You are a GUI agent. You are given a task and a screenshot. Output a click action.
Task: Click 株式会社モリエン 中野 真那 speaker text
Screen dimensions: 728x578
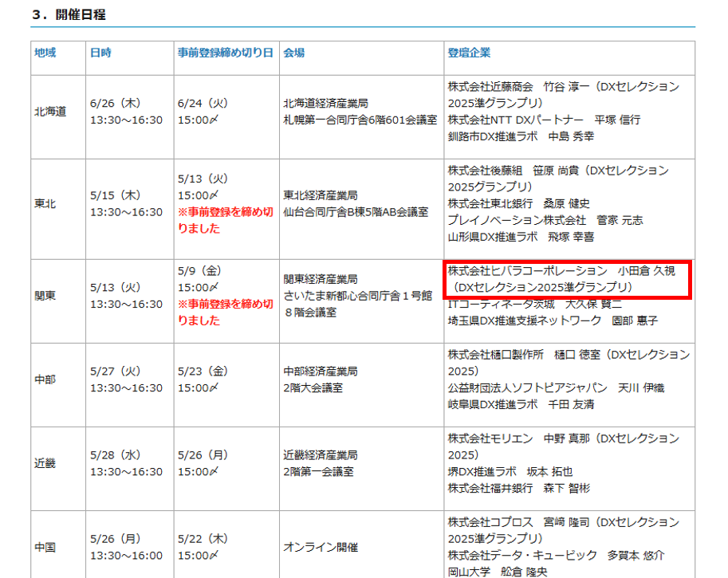[x=518, y=438]
